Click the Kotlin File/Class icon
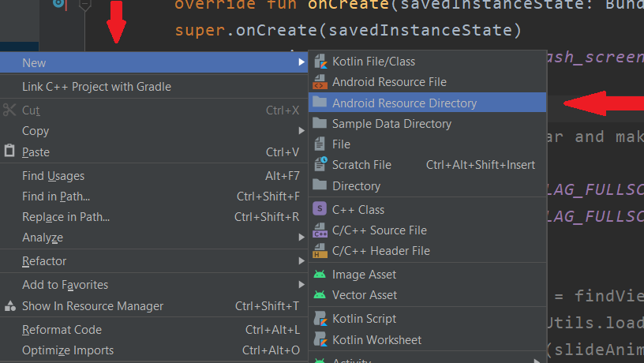Image resolution: width=644 pixels, height=363 pixels. click(320, 62)
